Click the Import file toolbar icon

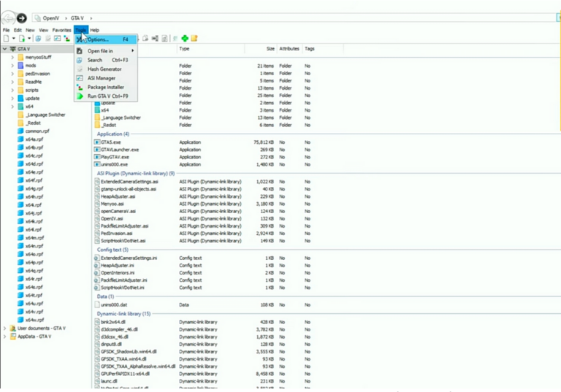(22, 39)
